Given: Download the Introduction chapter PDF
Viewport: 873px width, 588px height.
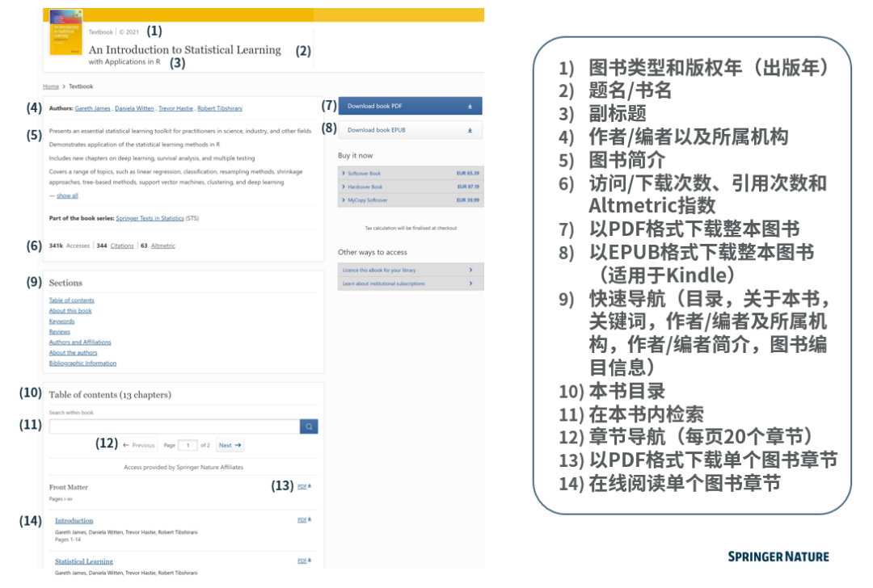Looking at the screenshot, I should coord(304,520).
